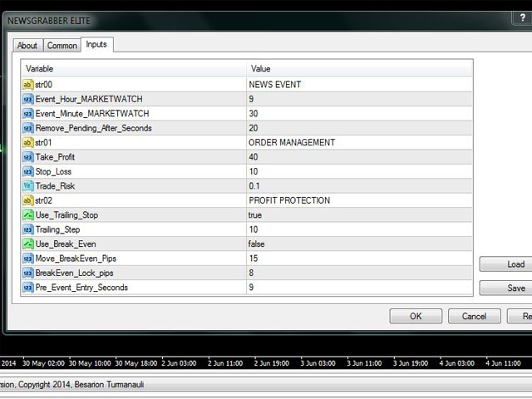This screenshot has height=399, width=532.
Task: Select the Trailing_Step variable name
Action: 57,229
